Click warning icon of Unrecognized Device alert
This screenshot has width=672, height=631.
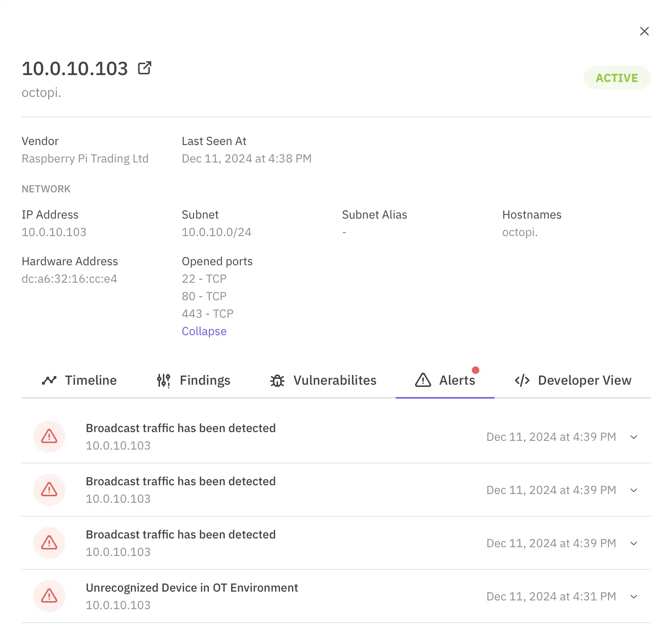pos(49,596)
